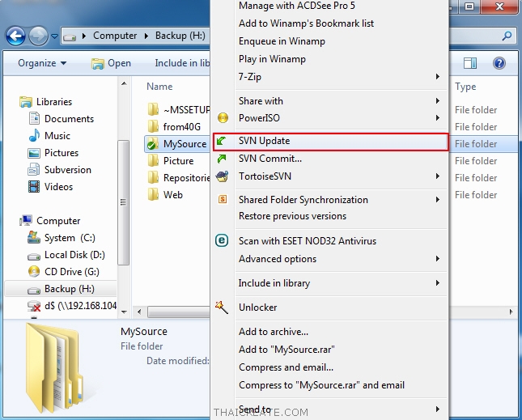This screenshot has width=522, height=420.
Task: Click the SVN Commit arrow icon
Action: pos(222,159)
